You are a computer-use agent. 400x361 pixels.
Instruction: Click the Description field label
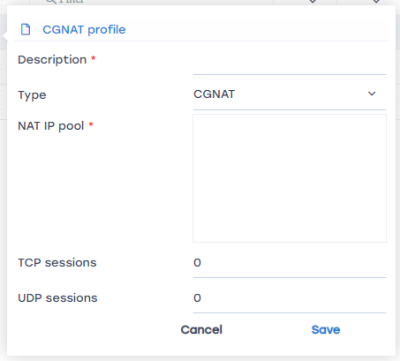[x=52, y=60]
